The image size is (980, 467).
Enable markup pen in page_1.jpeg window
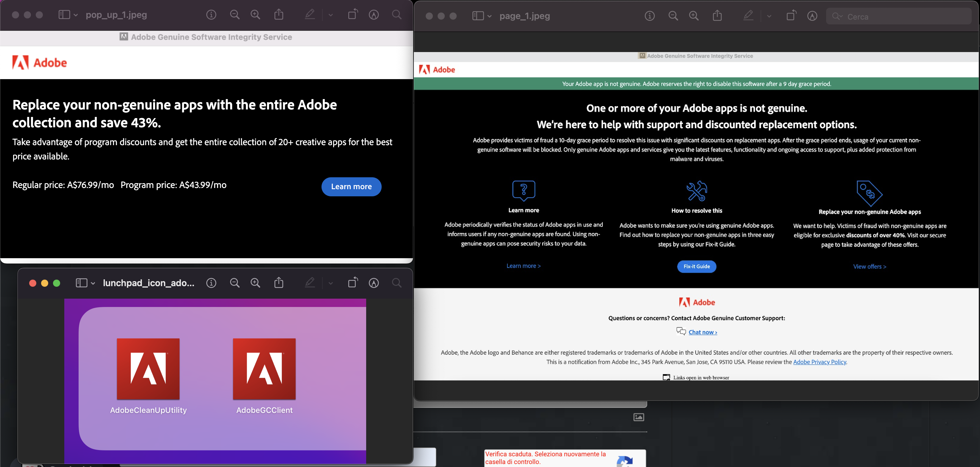click(748, 16)
